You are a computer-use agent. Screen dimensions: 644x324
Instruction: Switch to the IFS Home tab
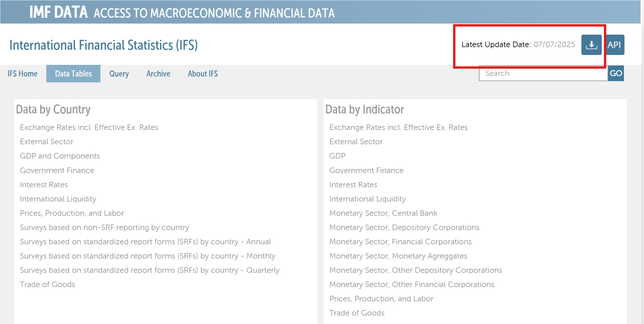[x=22, y=74]
